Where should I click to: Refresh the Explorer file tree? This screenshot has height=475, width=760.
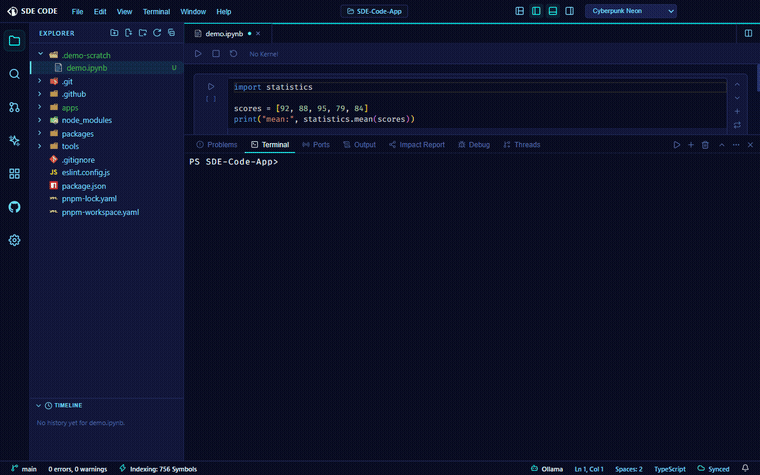pyautogui.click(x=157, y=32)
